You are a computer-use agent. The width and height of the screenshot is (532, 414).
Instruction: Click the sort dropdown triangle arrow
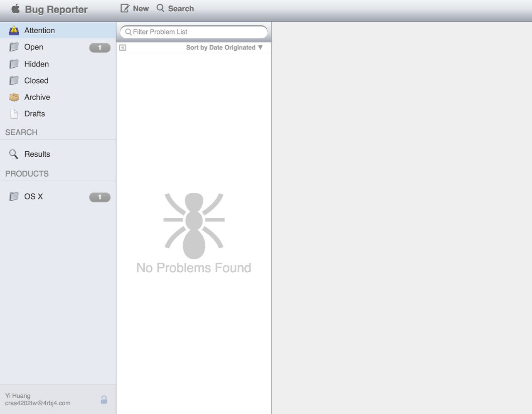click(260, 47)
